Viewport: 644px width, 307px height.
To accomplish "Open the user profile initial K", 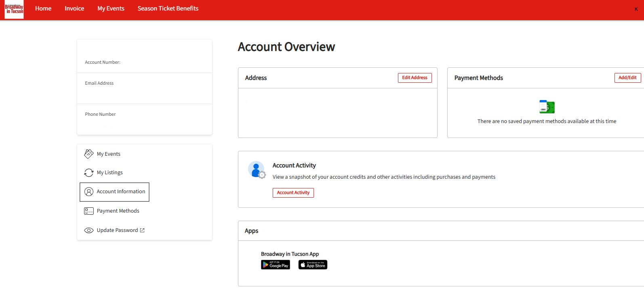I will [636, 9].
